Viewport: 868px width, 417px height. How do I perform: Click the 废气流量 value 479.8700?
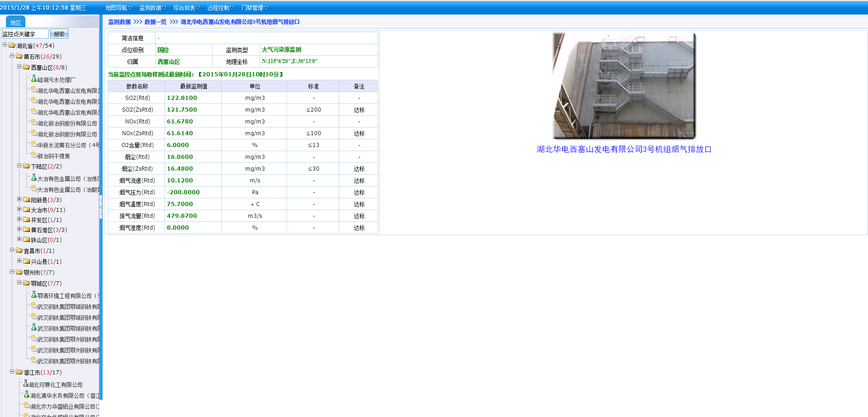click(182, 216)
